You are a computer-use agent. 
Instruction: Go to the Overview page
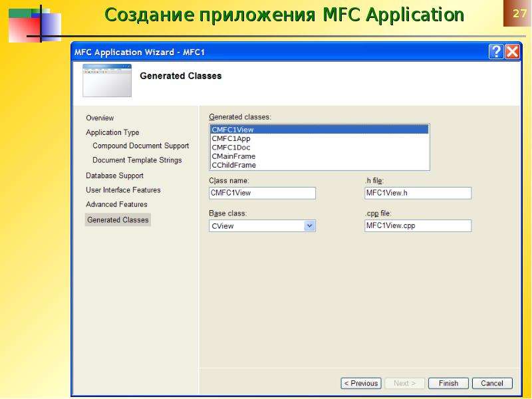pyautogui.click(x=100, y=118)
